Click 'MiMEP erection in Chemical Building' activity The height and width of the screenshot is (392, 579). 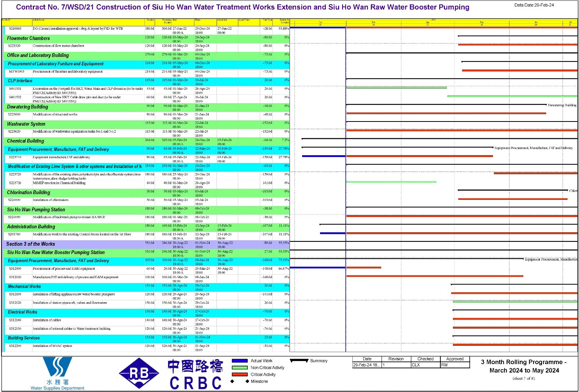coord(59,183)
